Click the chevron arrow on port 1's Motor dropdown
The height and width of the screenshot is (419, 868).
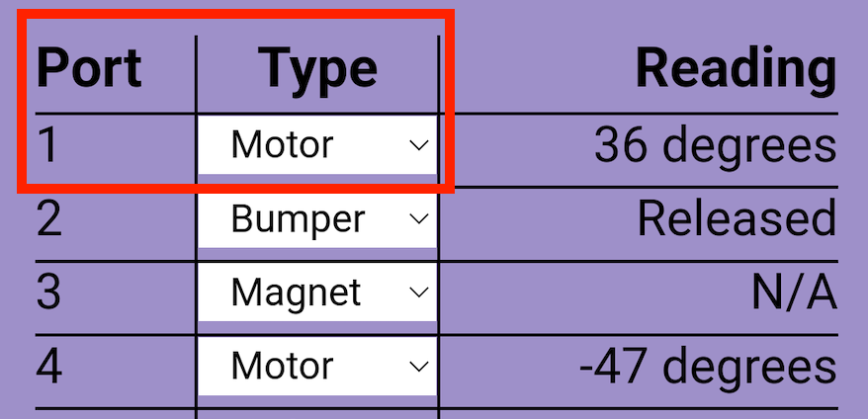[x=418, y=145]
